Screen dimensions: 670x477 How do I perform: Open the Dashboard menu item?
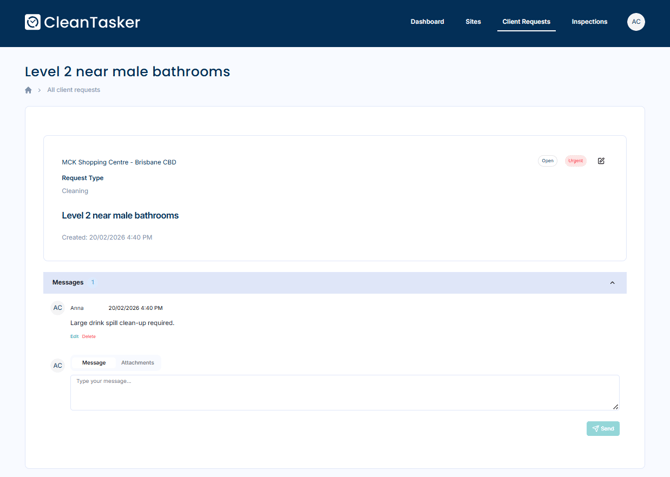click(427, 22)
